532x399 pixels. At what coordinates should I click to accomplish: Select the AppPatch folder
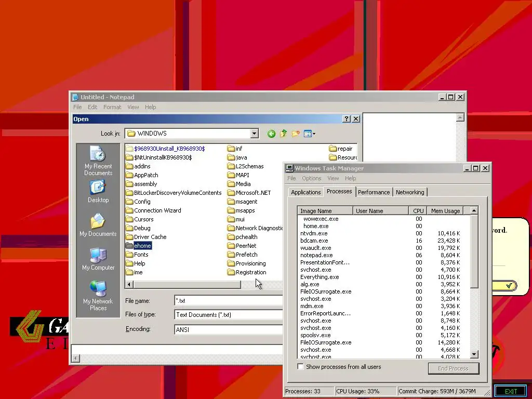142,175
